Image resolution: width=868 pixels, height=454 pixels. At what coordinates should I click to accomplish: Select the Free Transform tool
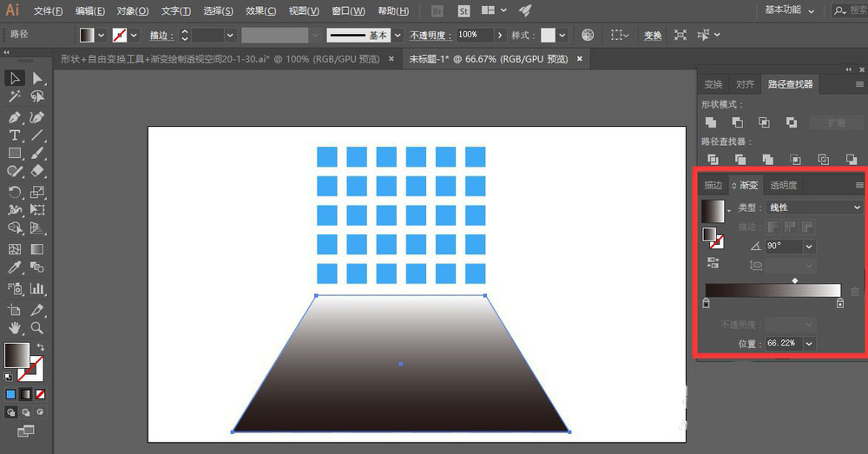[37, 210]
